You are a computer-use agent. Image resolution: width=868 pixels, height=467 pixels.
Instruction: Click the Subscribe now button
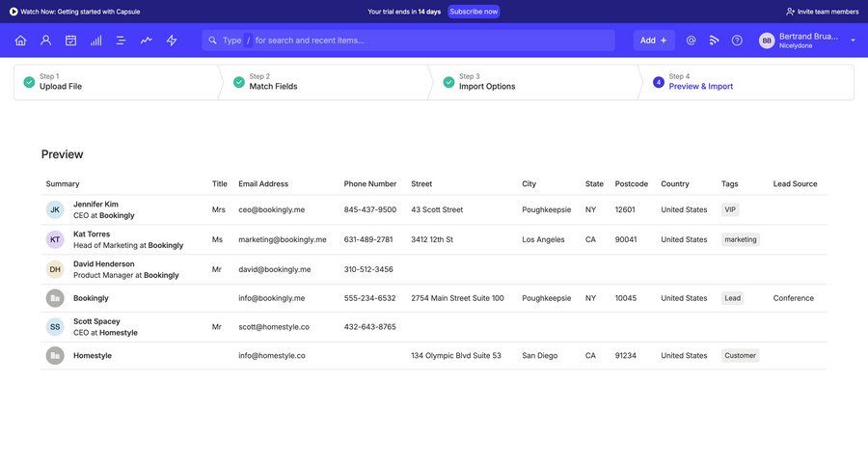tap(474, 12)
